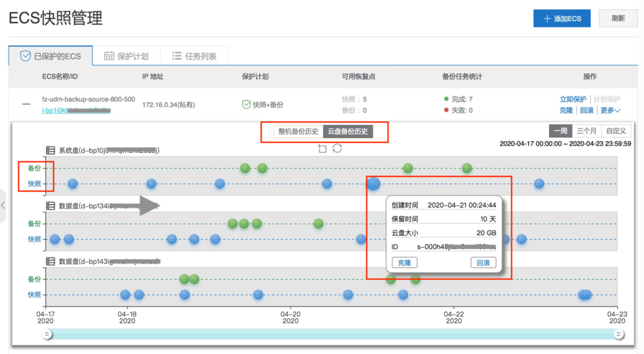The height and width of the screenshot is (354, 644).
Task: Click the light blue range slider bar
Action: [x=333, y=334]
